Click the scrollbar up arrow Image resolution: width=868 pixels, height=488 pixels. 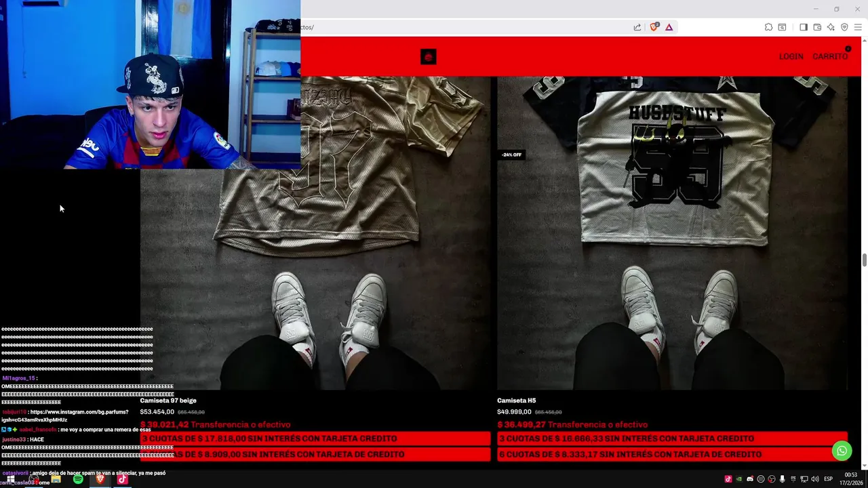pos(865,41)
